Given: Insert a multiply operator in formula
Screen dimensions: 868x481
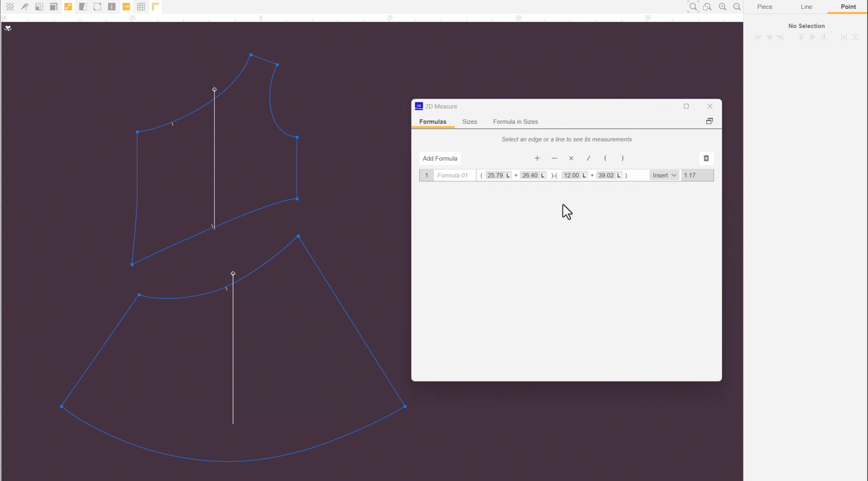Looking at the screenshot, I should pyautogui.click(x=571, y=158).
